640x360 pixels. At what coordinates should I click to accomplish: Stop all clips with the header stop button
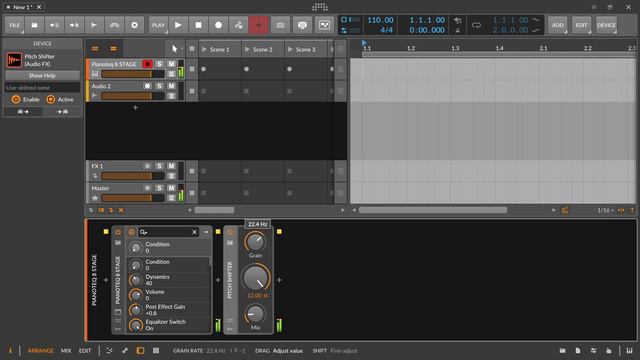tap(192, 49)
